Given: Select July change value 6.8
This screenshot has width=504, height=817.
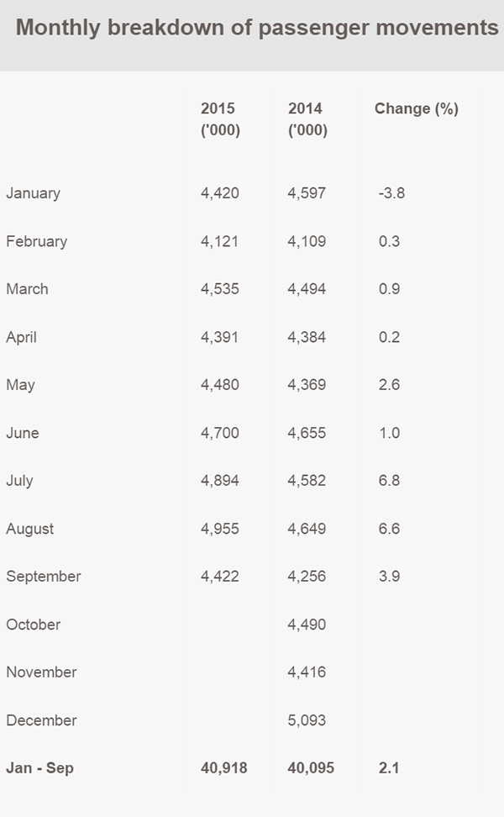Looking at the screenshot, I should point(390,481).
